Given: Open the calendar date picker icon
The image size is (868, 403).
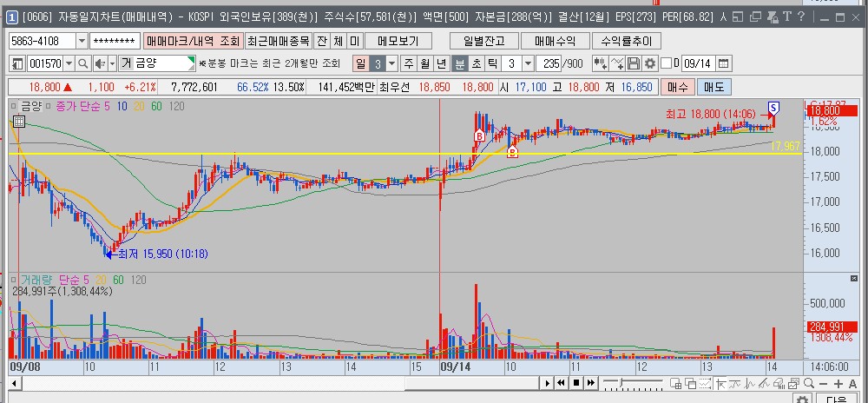Looking at the screenshot, I should tap(723, 63).
